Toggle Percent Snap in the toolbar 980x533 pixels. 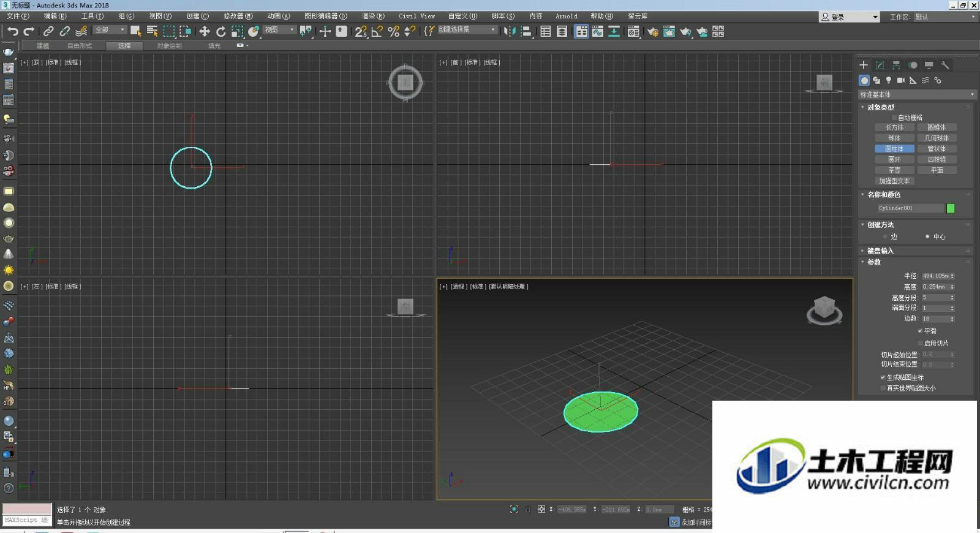coord(394,31)
